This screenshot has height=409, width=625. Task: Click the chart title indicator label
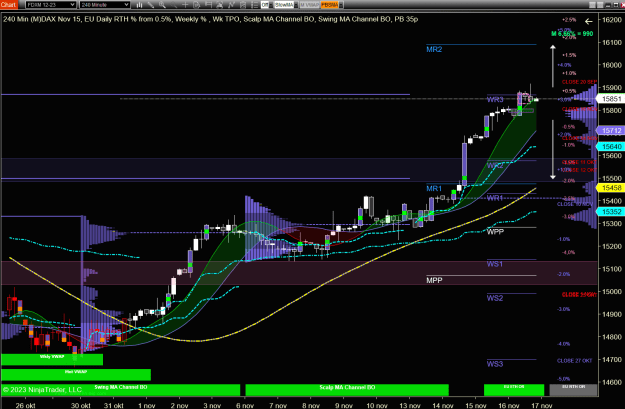pos(210,19)
